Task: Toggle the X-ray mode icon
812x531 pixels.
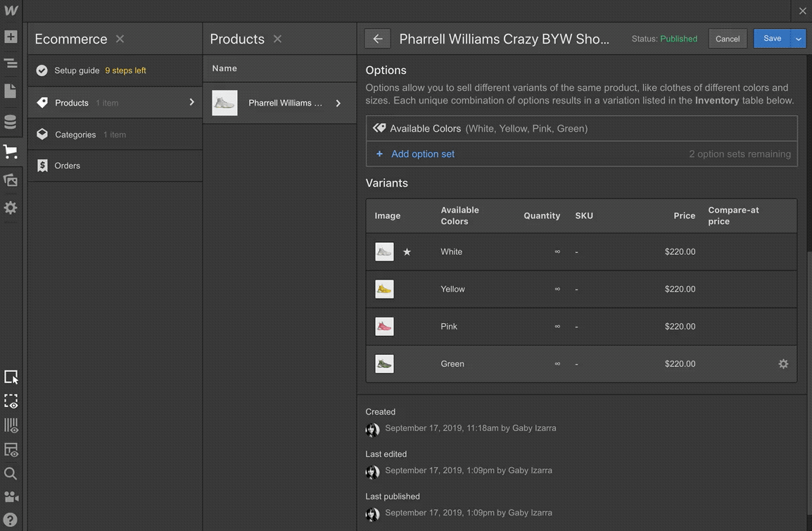Action: tap(11, 449)
